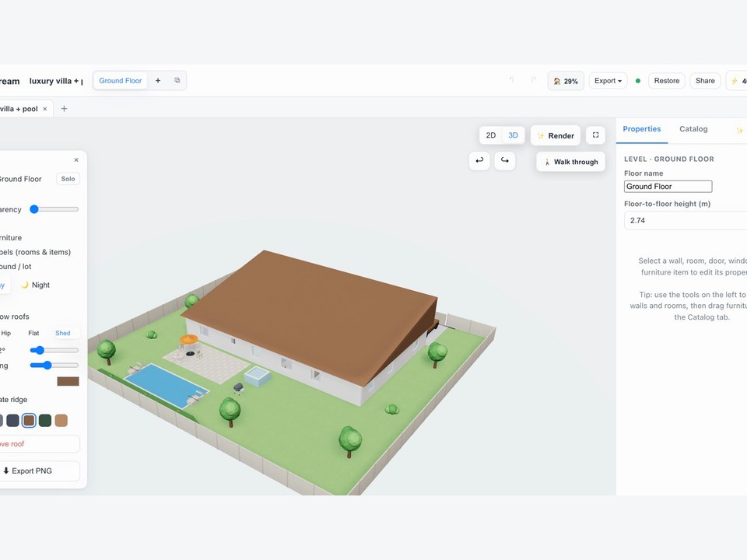Click the Floor-to-floor height field
This screenshot has width=747, height=560.
tap(685, 220)
